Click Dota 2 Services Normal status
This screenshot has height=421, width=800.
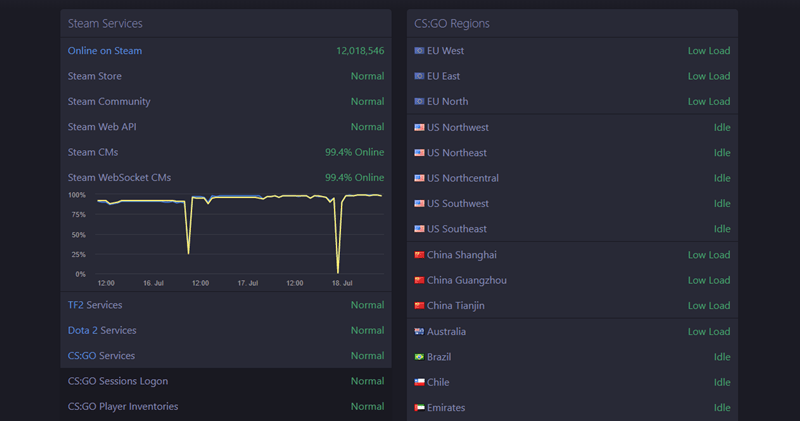click(x=367, y=330)
